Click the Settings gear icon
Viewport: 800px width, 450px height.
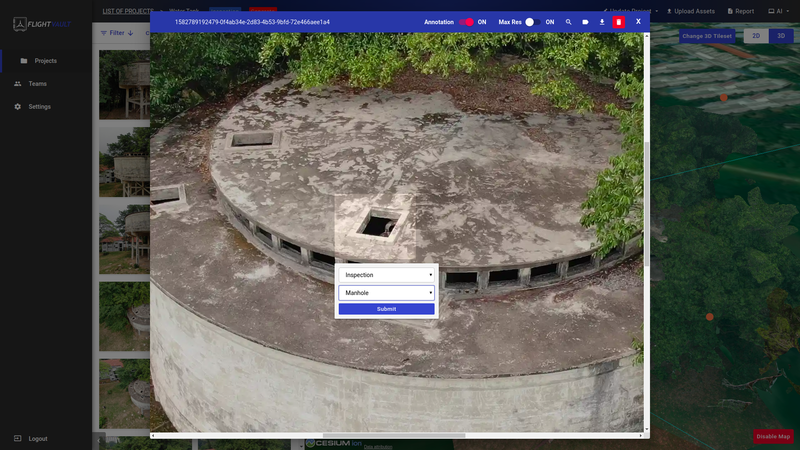18,107
